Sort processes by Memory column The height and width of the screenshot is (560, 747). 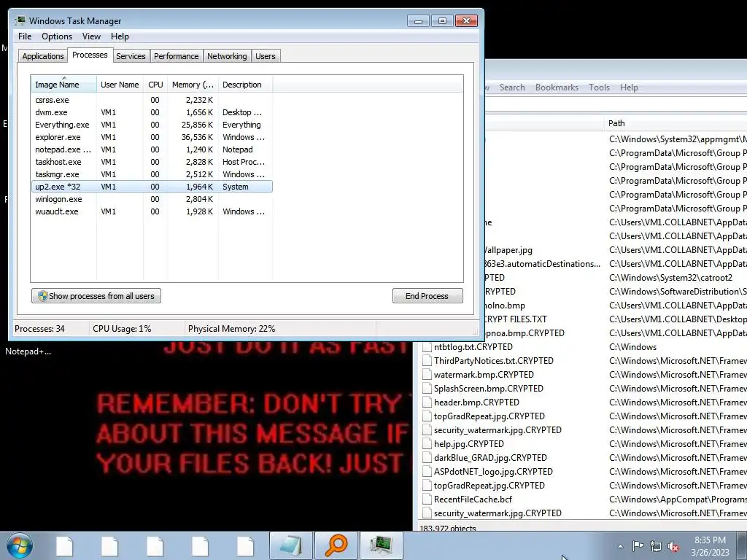pyautogui.click(x=193, y=85)
